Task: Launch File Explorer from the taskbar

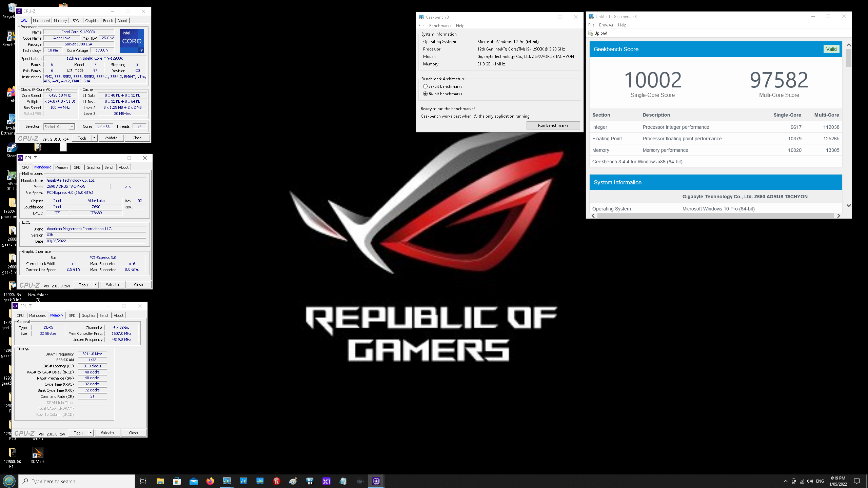Action: click(160, 481)
